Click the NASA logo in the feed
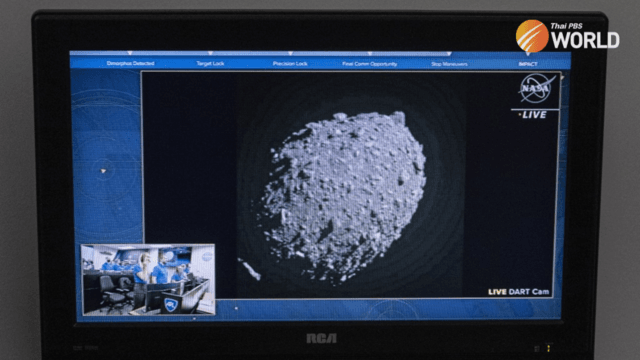The width and height of the screenshot is (640, 360). (x=536, y=88)
